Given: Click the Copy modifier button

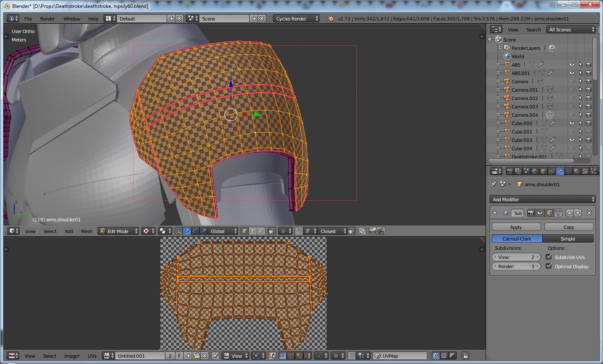Looking at the screenshot, I should [569, 227].
